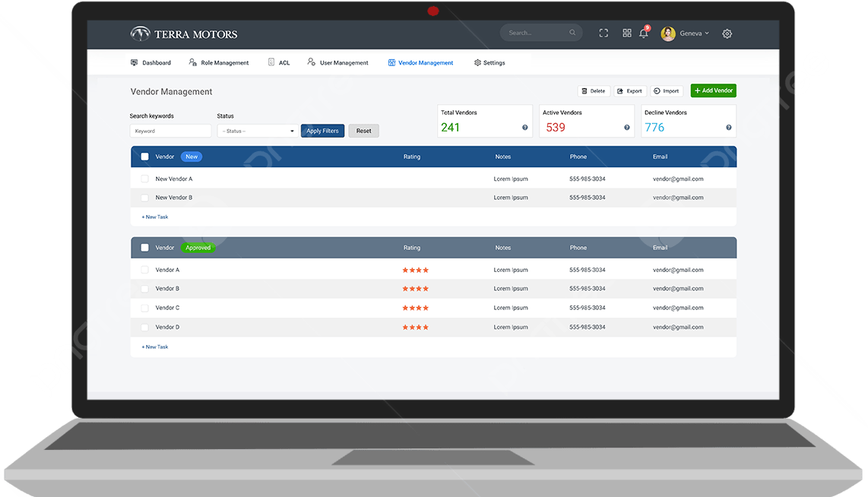Open the Role Management tab
This screenshot has height=497, width=868.
pos(219,63)
